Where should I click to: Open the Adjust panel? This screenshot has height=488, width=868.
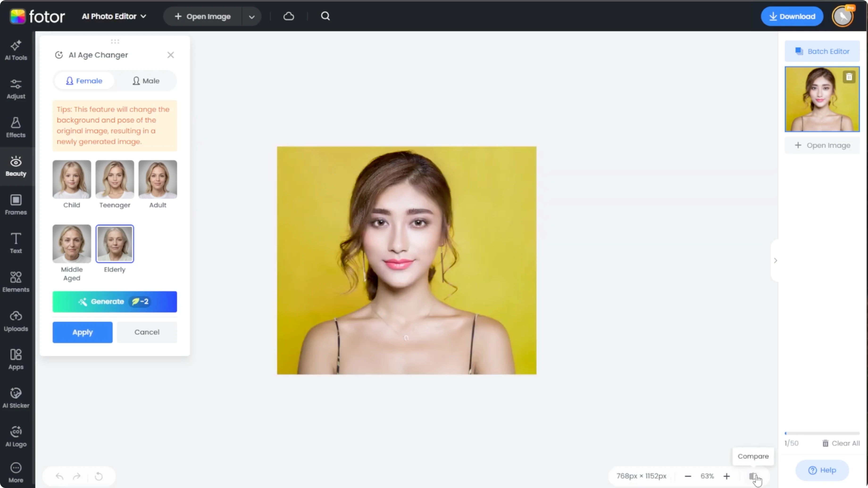[16, 89]
